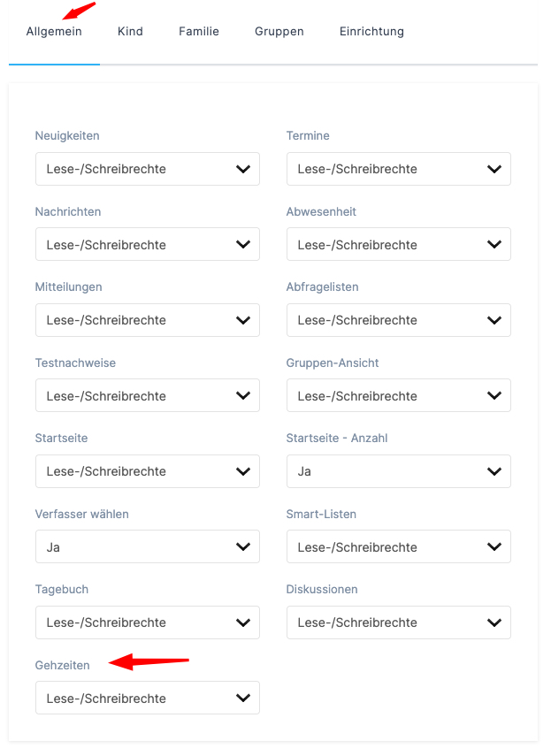
Task: Expand the Tagebuch dropdown
Action: coord(148,622)
